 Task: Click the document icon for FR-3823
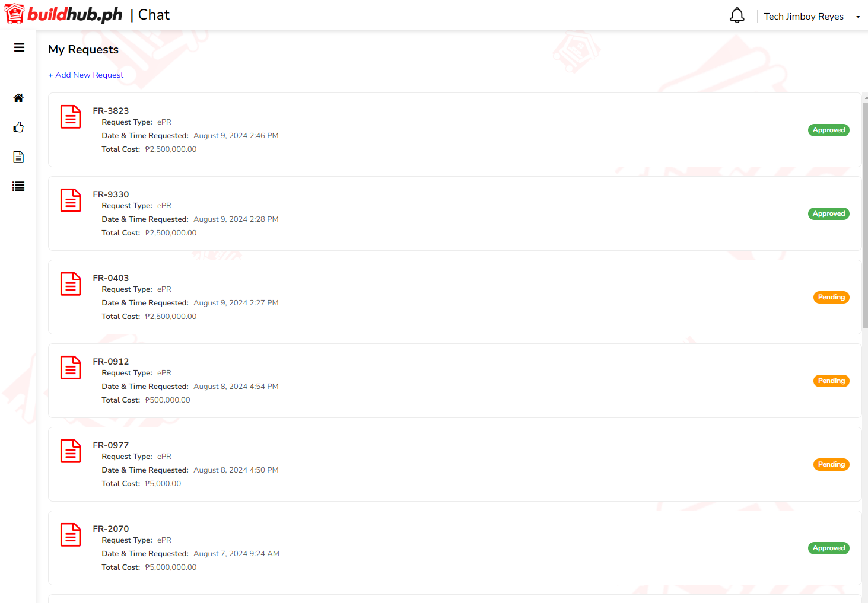coord(71,117)
